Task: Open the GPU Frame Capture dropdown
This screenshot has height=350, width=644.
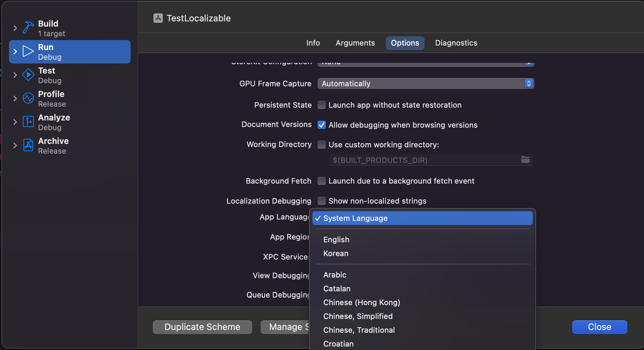Action: click(426, 84)
